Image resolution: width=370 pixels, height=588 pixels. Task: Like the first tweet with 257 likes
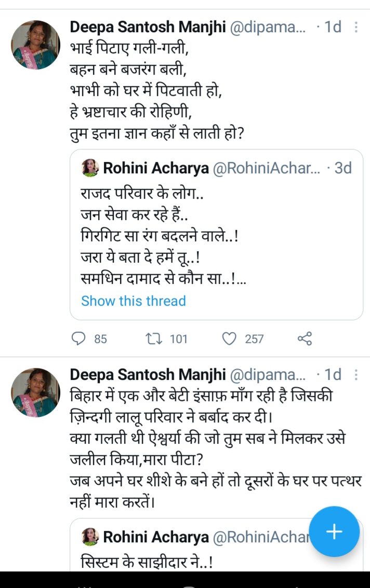point(229,339)
